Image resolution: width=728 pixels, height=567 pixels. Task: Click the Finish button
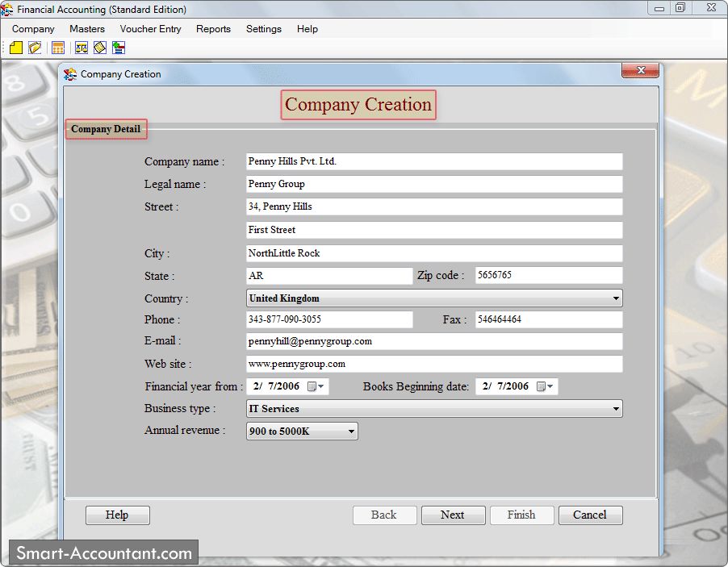[x=521, y=515]
